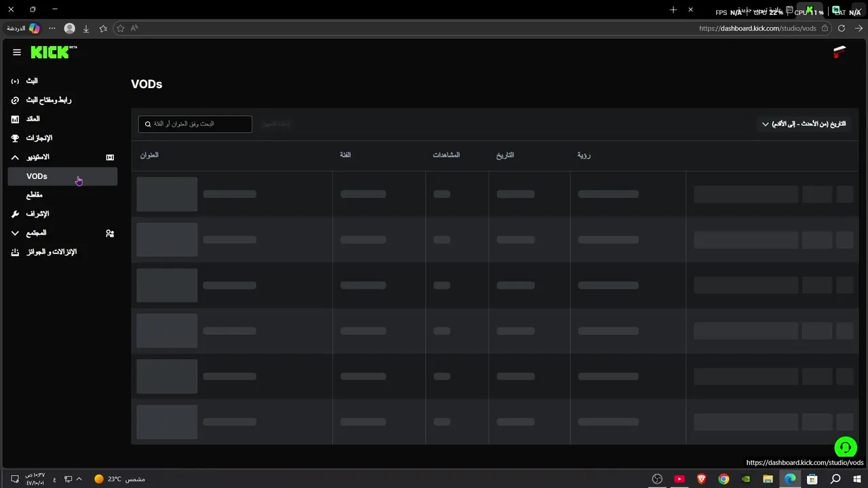This screenshot has width=868, height=488.
Task: Open the notification center icon in the taskbar
Action: click(x=15, y=479)
